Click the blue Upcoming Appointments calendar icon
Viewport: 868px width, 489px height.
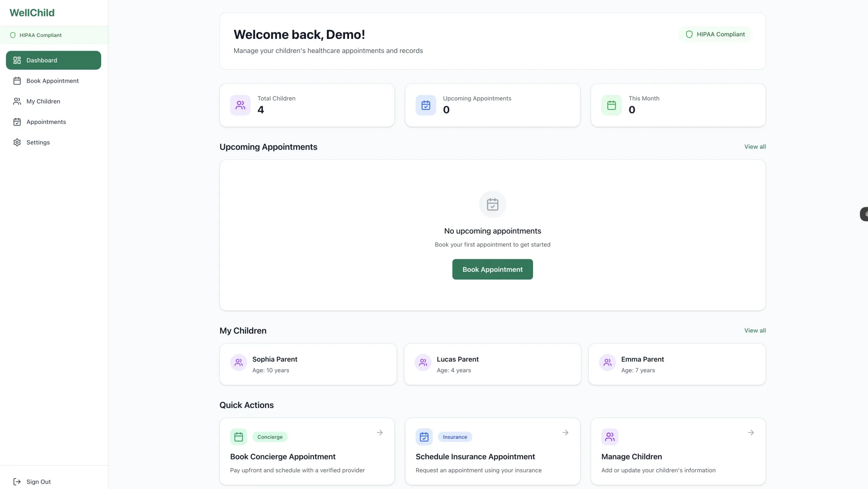pyautogui.click(x=425, y=104)
